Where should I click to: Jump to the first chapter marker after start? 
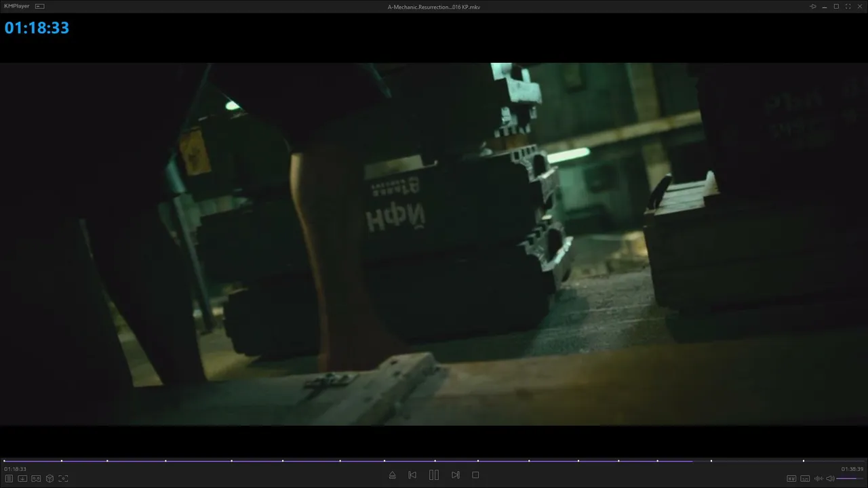pyautogui.click(x=62, y=461)
